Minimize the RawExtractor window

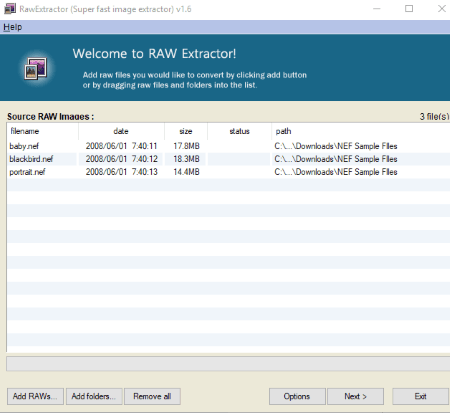377,9
